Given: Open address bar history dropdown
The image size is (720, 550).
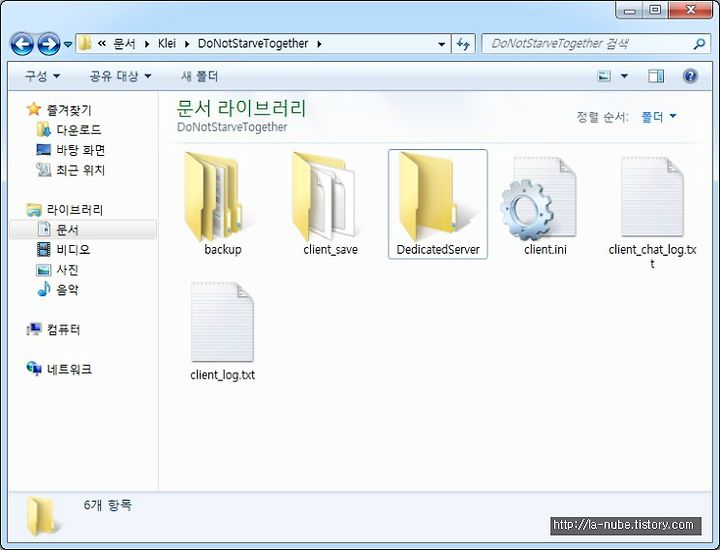Looking at the screenshot, I should pyautogui.click(x=441, y=44).
